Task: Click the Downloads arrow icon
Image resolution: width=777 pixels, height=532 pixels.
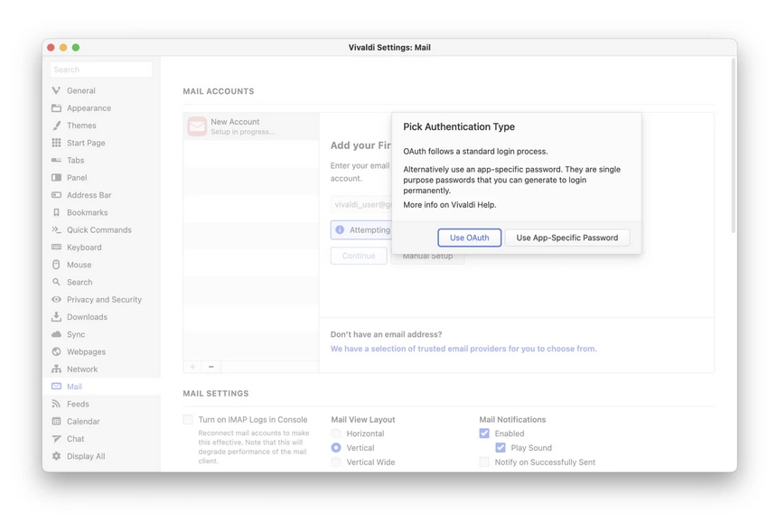Action: coord(56,316)
